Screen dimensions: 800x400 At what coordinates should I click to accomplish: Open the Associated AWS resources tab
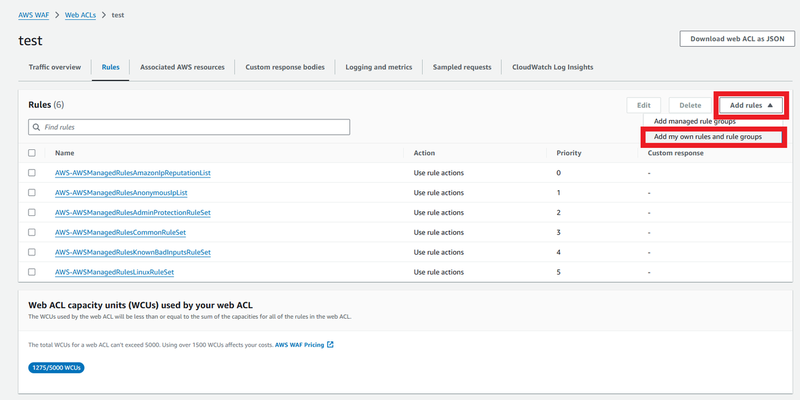pos(182,67)
